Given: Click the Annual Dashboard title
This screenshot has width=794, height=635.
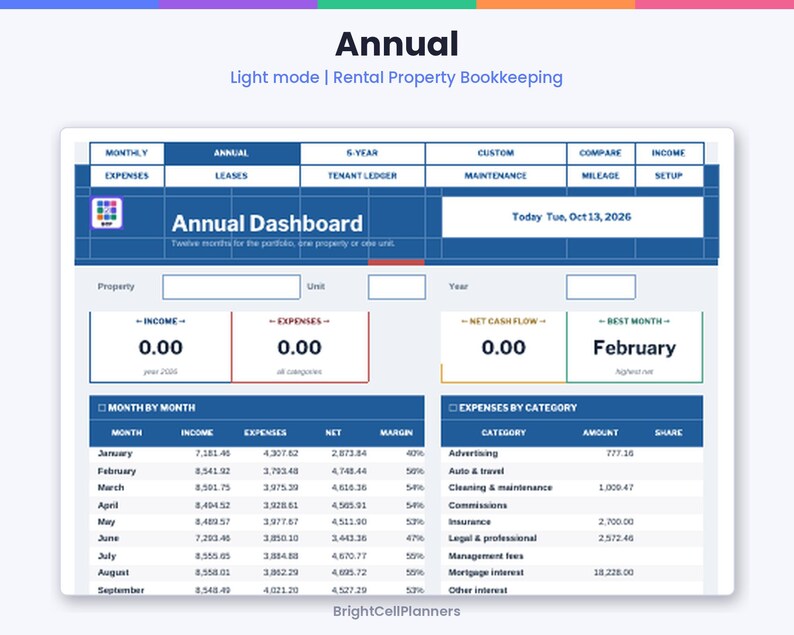Looking at the screenshot, I should 267,223.
